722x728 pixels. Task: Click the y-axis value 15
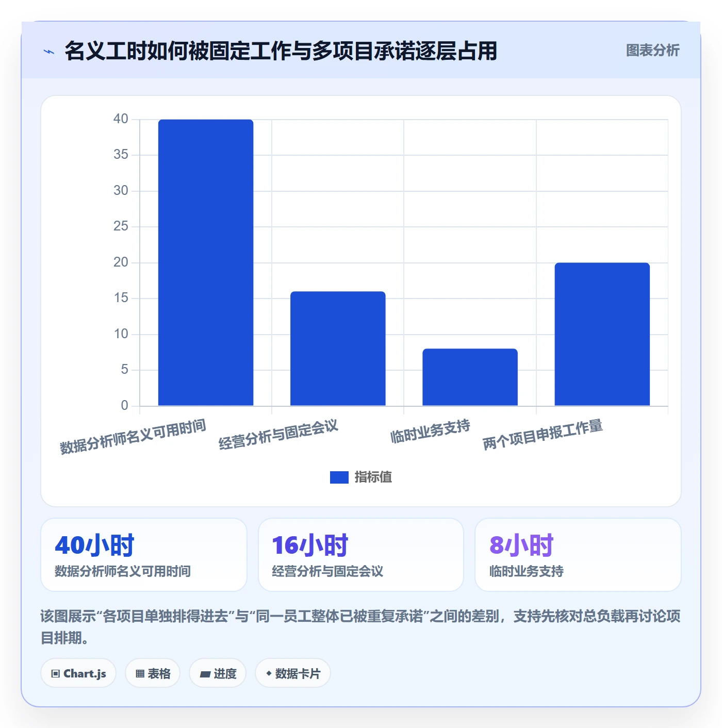tap(121, 298)
